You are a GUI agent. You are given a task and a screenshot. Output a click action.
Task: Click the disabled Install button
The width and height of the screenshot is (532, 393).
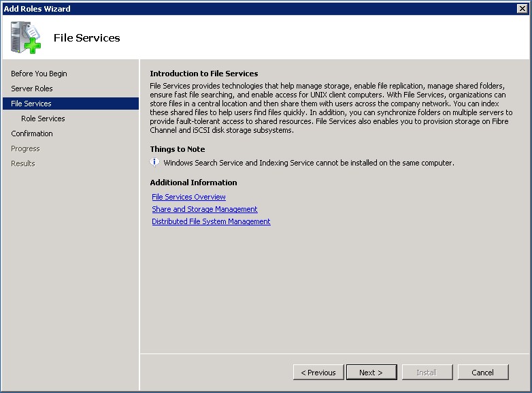point(427,373)
